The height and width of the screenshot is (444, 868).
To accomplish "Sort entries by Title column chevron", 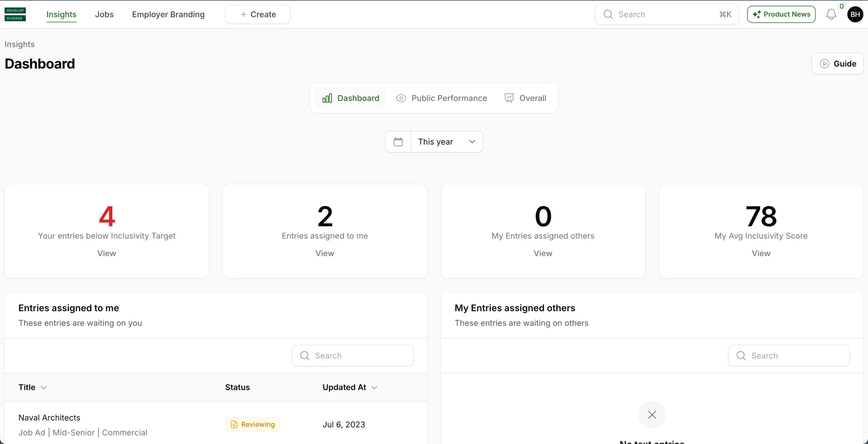I will coord(43,387).
